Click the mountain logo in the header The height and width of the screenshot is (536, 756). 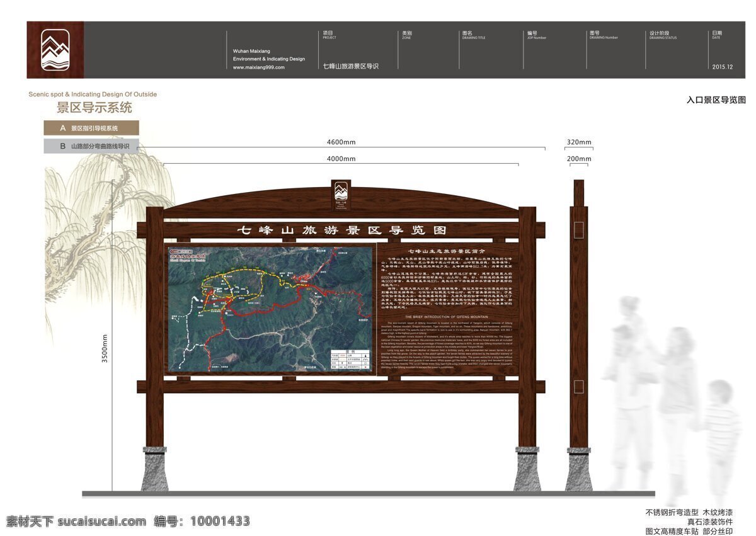point(55,50)
